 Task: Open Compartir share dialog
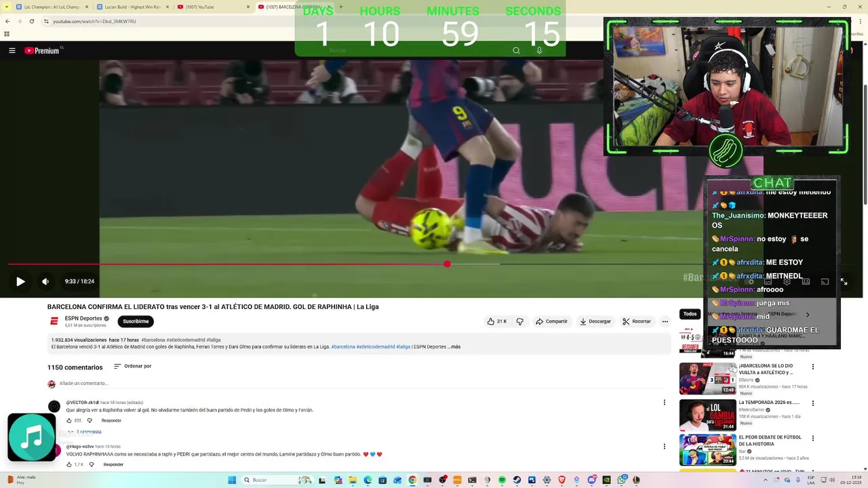pos(551,321)
